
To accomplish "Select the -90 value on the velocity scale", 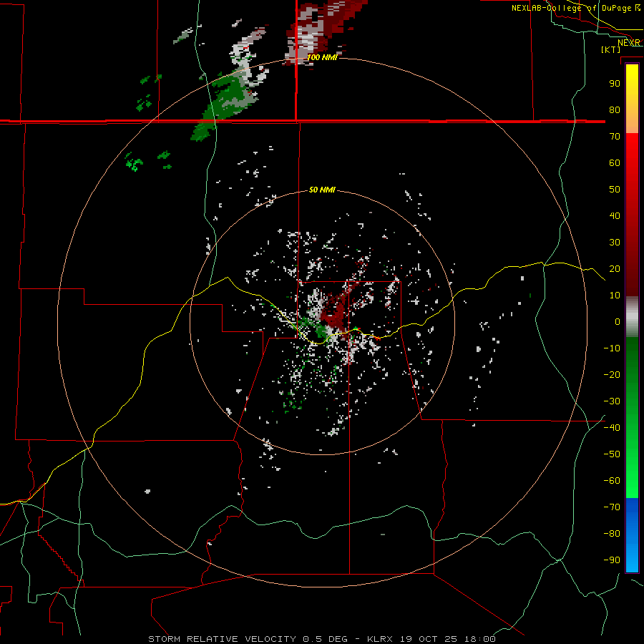I will (x=612, y=560).
